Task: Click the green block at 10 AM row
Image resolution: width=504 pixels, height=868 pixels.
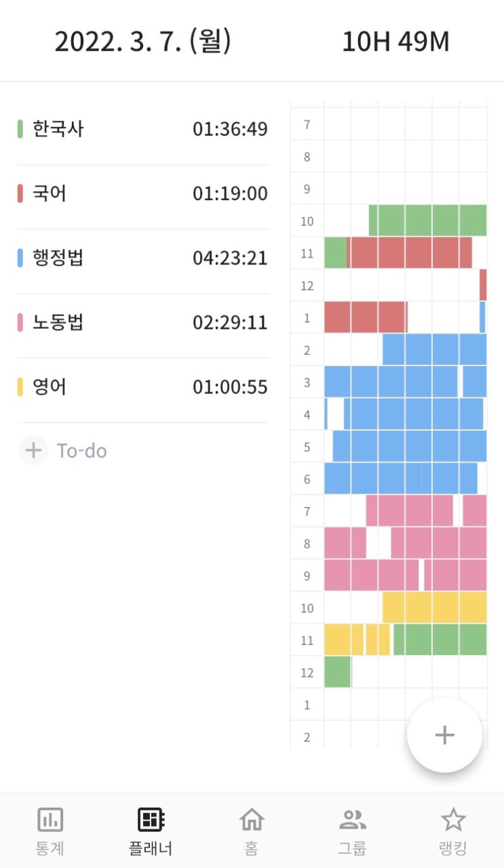Action: (427, 220)
